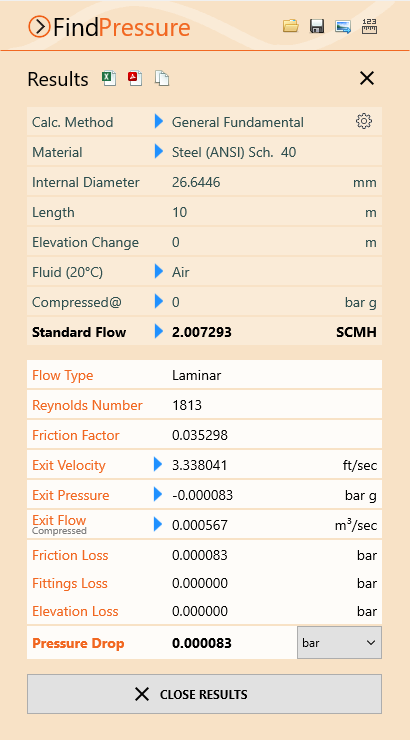
Task: Click the Fittings Loss label
Action: [70, 583]
